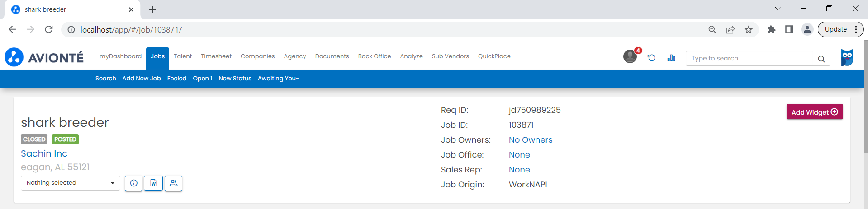Open the Open 1 submenu link
868x209 pixels.
pos(203,79)
